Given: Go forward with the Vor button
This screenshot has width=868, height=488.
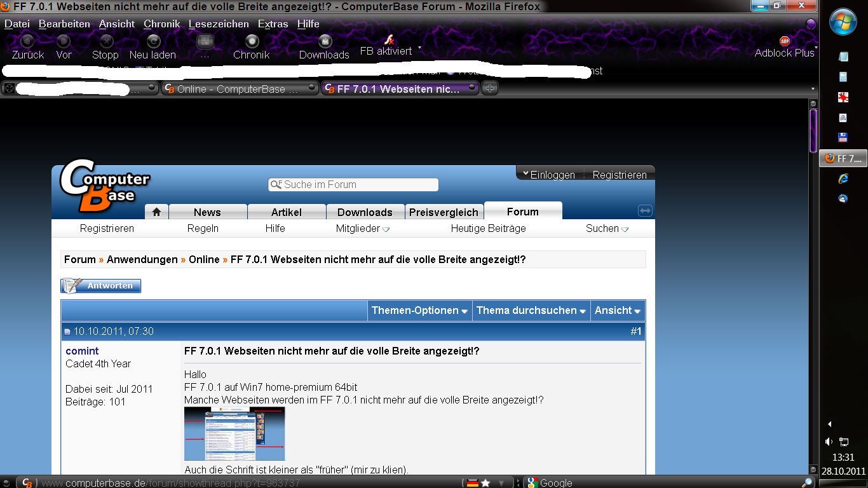Looking at the screenshot, I should pyautogui.click(x=64, y=48).
